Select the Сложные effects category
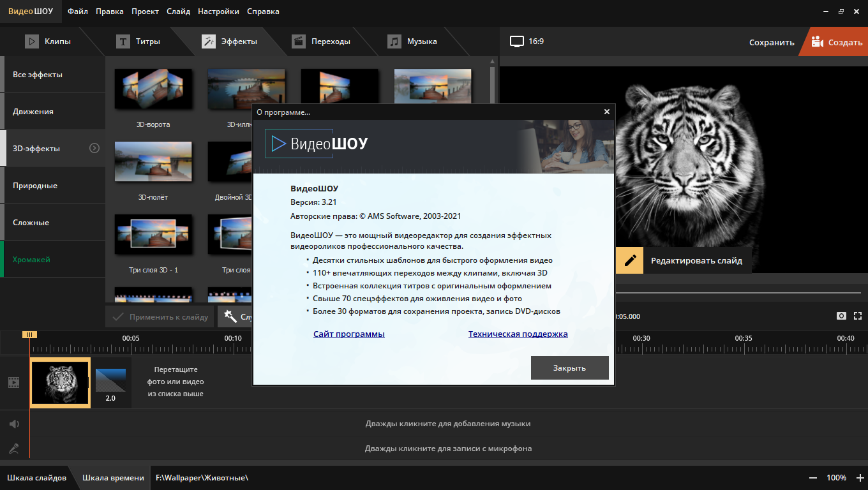The height and width of the screenshot is (490, 868). (x=52, y=223)
